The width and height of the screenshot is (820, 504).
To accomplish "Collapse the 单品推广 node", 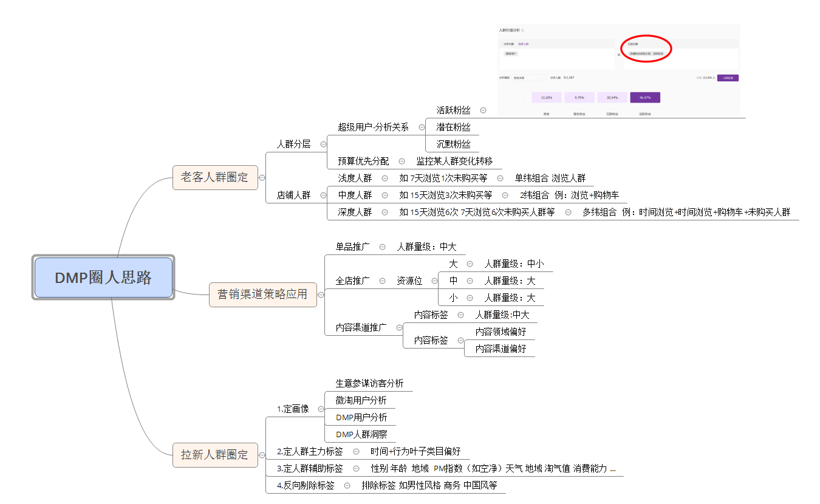I will tap(382, 247).
